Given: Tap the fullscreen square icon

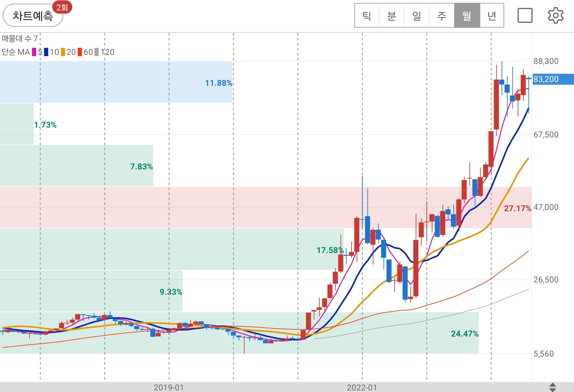Looking at the screenshot, I should [525, 15].
